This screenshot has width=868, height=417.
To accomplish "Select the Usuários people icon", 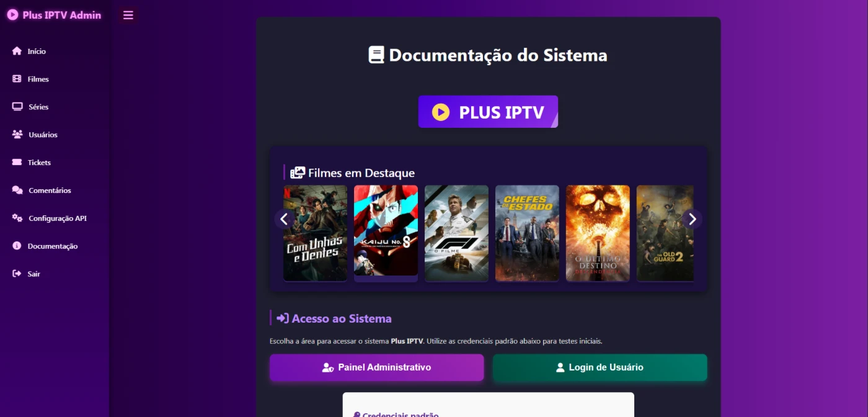I will 17,135.
